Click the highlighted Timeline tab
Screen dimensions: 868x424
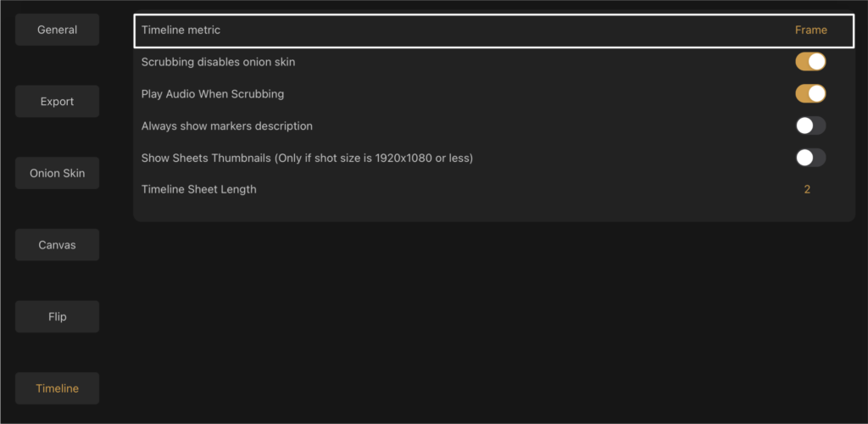point(57,388)
